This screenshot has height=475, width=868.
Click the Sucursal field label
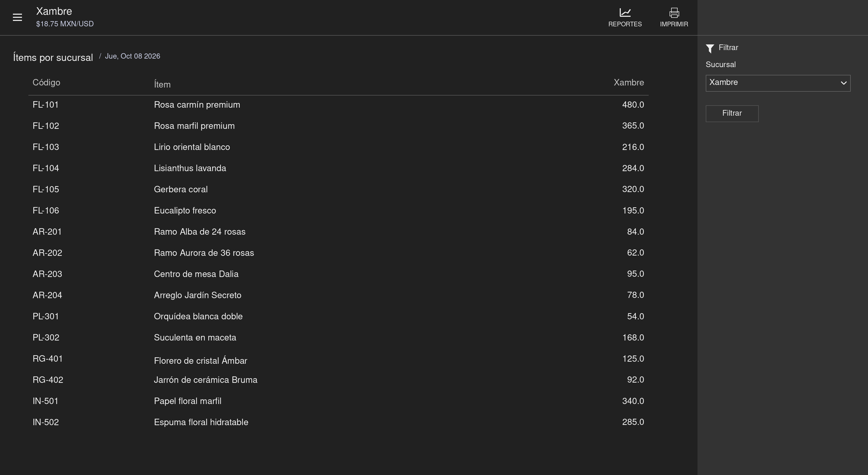(720, 65)
